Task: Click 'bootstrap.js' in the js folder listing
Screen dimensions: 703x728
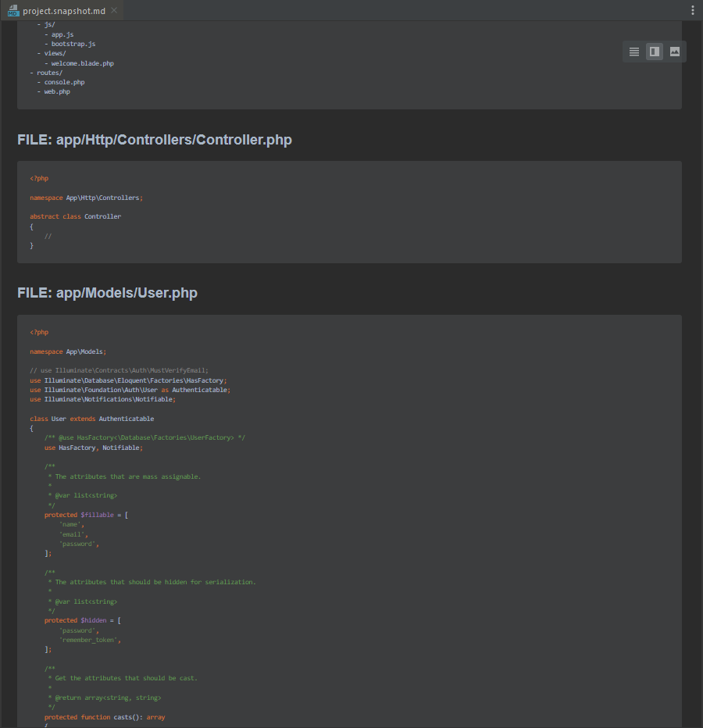Action: pos(73,43)
